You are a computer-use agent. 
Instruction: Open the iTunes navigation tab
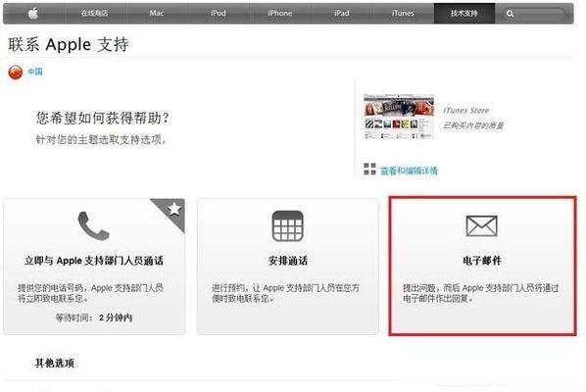[403, 13]
